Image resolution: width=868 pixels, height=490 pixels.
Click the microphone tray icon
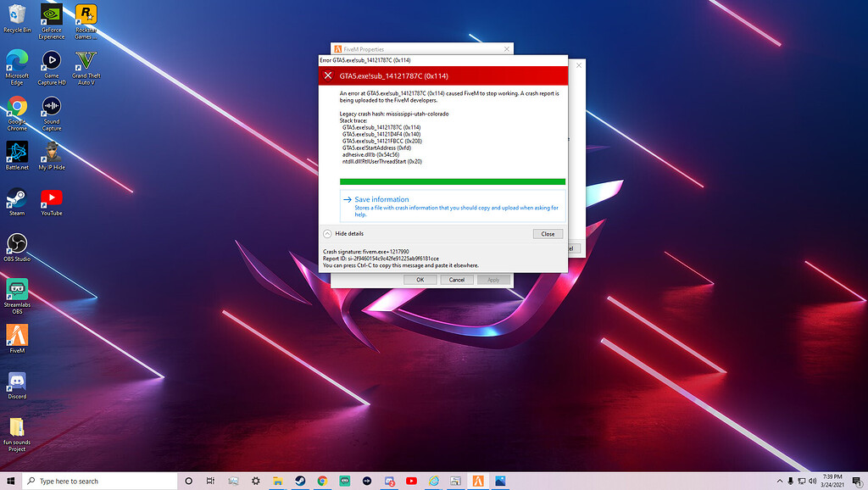click(x=791, y=481)
